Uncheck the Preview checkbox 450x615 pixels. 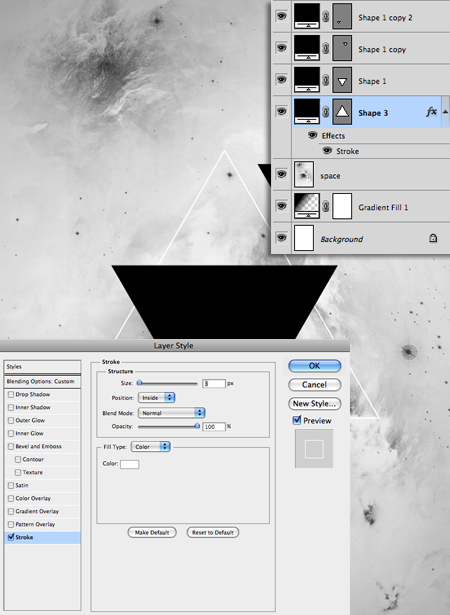click(297, 420)
